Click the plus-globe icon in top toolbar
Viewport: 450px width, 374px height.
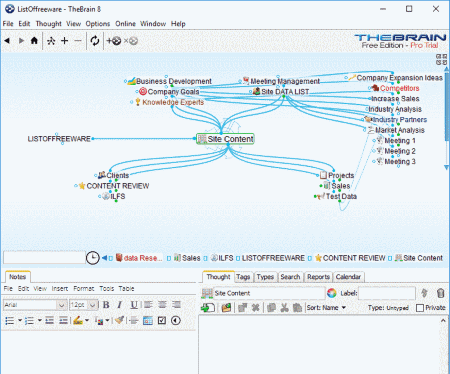114,41
